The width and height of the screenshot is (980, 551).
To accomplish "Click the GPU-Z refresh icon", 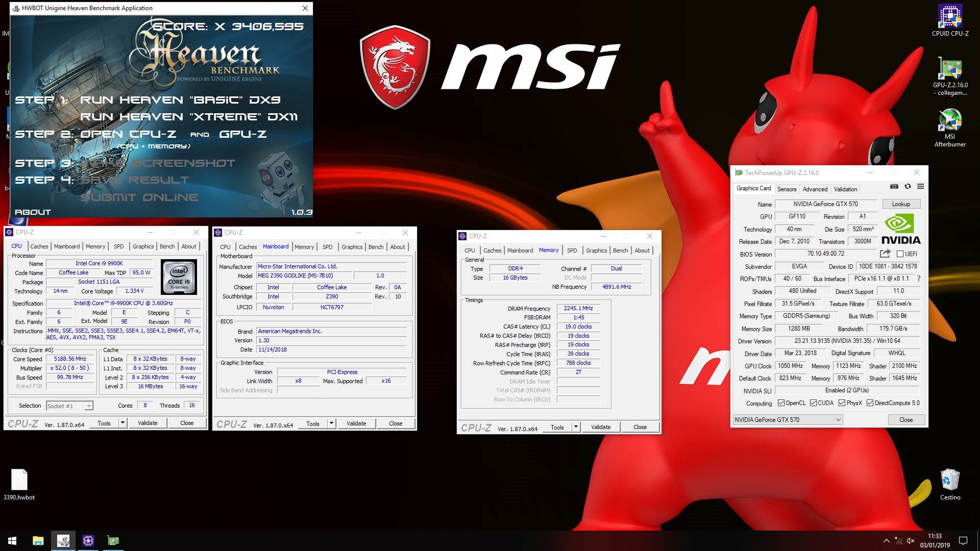I will (908, 187).
